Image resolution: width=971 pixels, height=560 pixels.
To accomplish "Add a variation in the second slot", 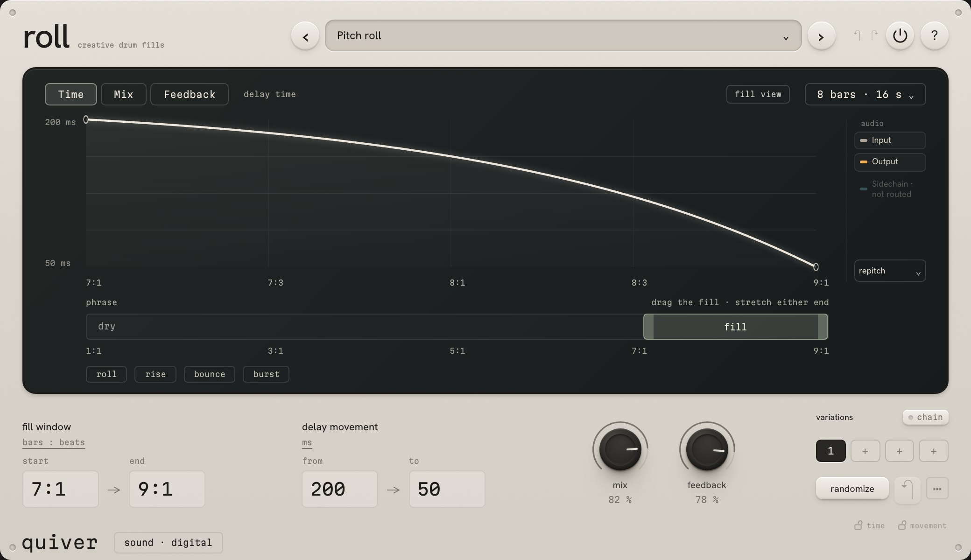I will (865, 451).
